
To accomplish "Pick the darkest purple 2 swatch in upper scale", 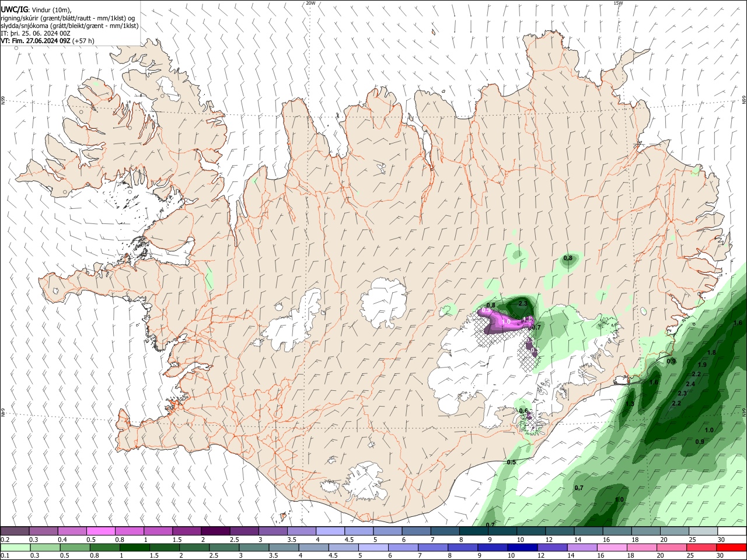I will point(215,531).
